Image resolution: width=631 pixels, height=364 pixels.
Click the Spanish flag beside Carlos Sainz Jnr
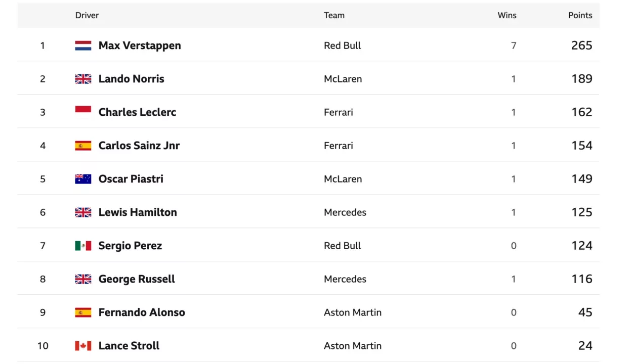click(x=83, y=146)
